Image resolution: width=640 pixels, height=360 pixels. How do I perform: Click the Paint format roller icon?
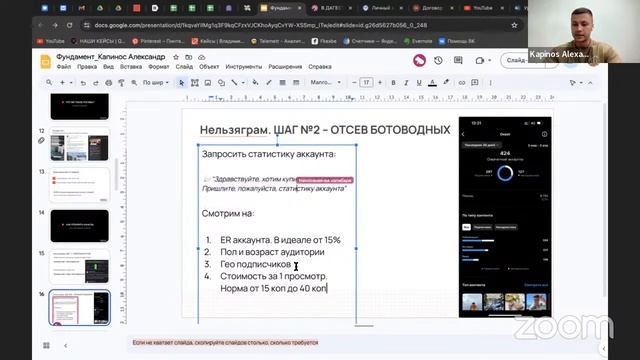tap(121, 83)
